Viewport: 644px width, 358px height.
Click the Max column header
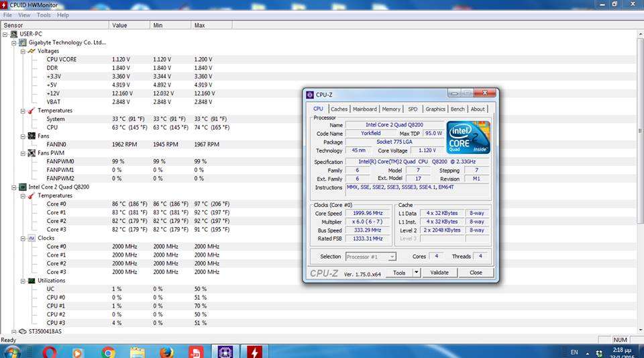pyautogui.click(x=200, y=25)
